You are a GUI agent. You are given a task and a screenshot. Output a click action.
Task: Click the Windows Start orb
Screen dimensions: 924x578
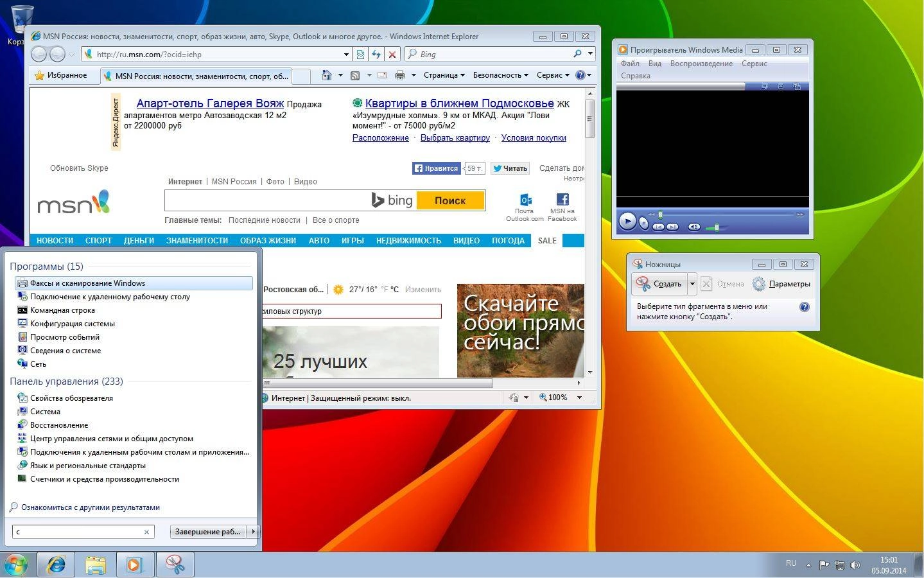coord(16,565)
